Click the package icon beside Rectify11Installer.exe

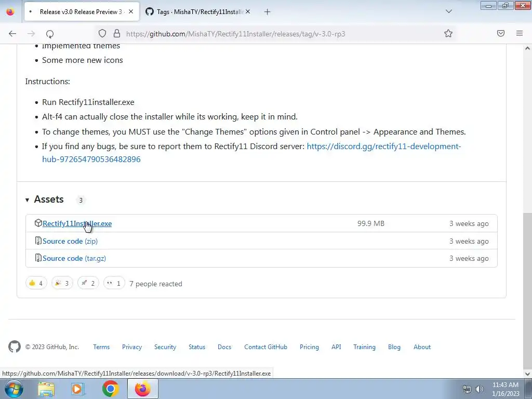(38, 223)
